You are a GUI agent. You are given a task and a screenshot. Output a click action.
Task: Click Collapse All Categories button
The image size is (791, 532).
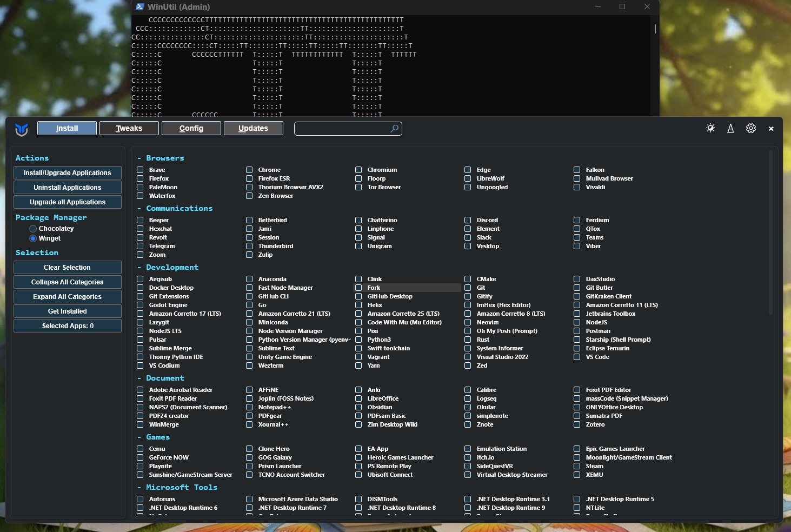coord(68,282)
